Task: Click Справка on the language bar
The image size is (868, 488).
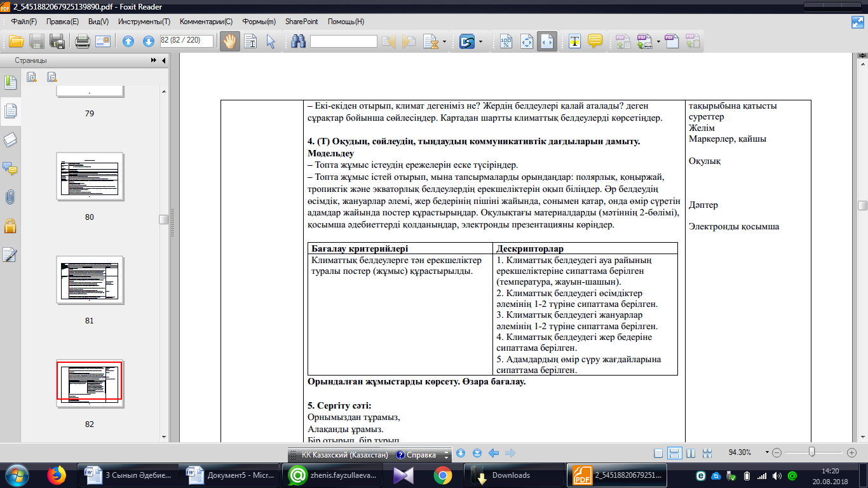Action: 416,455
